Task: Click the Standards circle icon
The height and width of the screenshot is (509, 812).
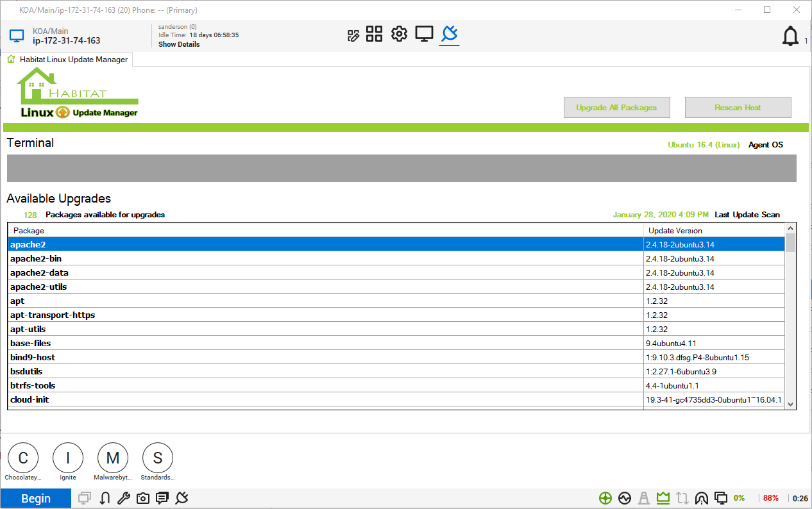Action: pyautogui.click(x=158, y=458)
